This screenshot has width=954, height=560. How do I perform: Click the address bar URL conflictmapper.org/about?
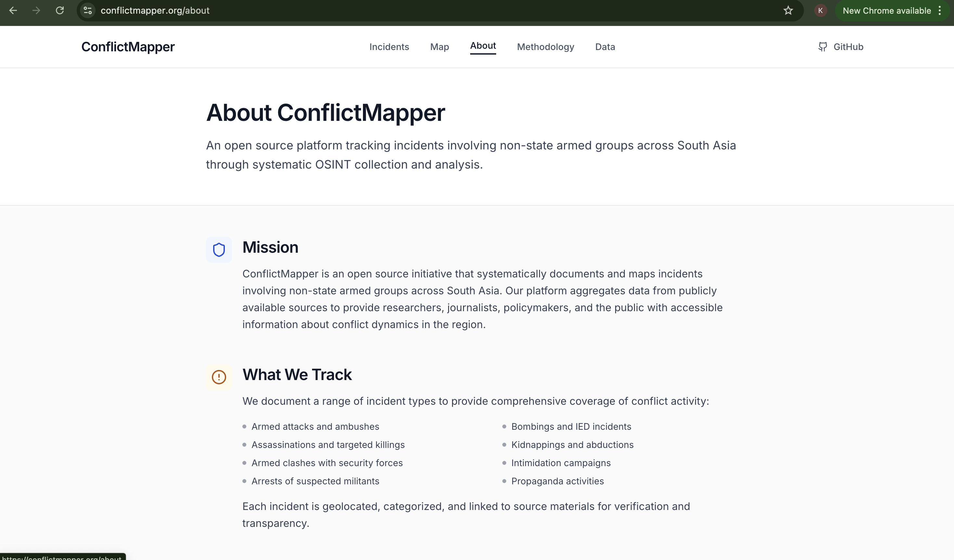(x=155, y=11)
